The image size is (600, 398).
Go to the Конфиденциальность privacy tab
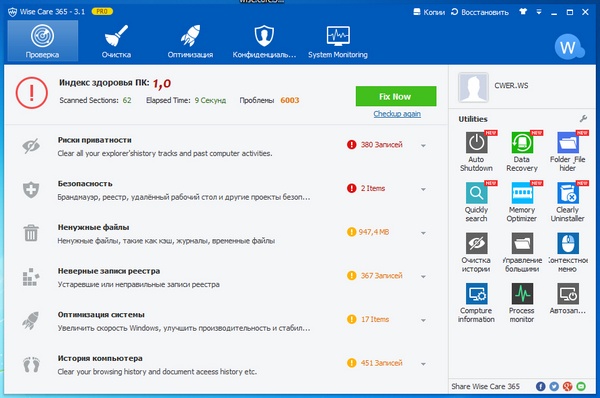coord(264,41)
